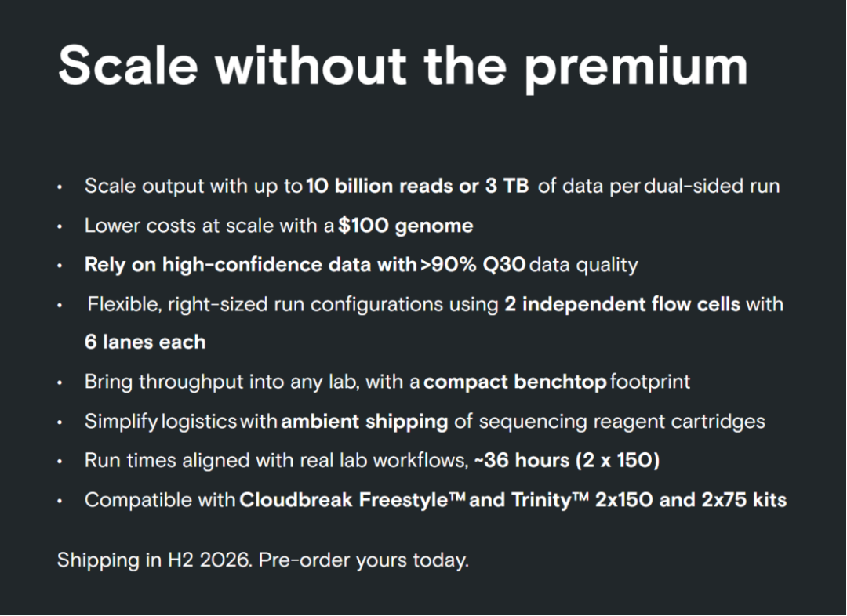This screenshot has height=616, width=847.
Task: Click the bullet before "Simplify logistics"
Action: pos(60,422)
